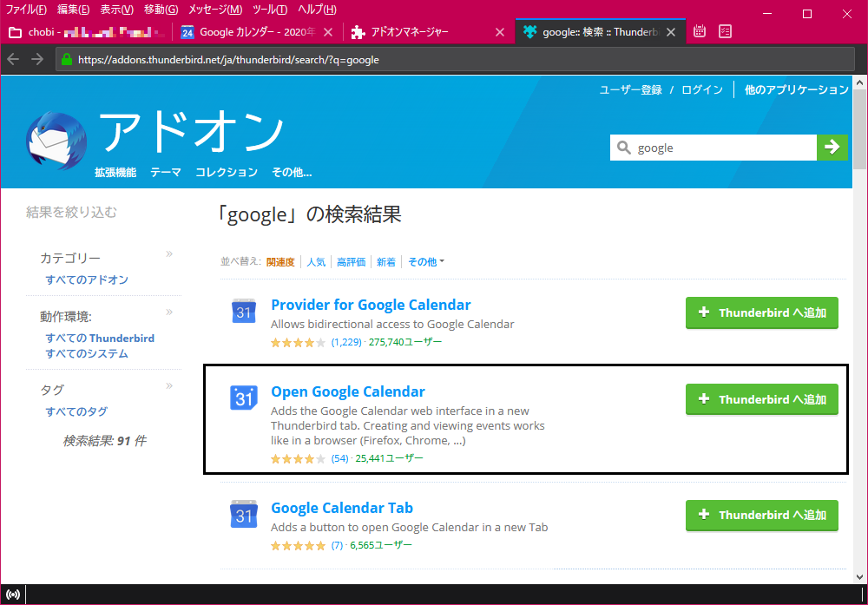Click the green search submit arrow
The image size is (868, 605).
832,148
